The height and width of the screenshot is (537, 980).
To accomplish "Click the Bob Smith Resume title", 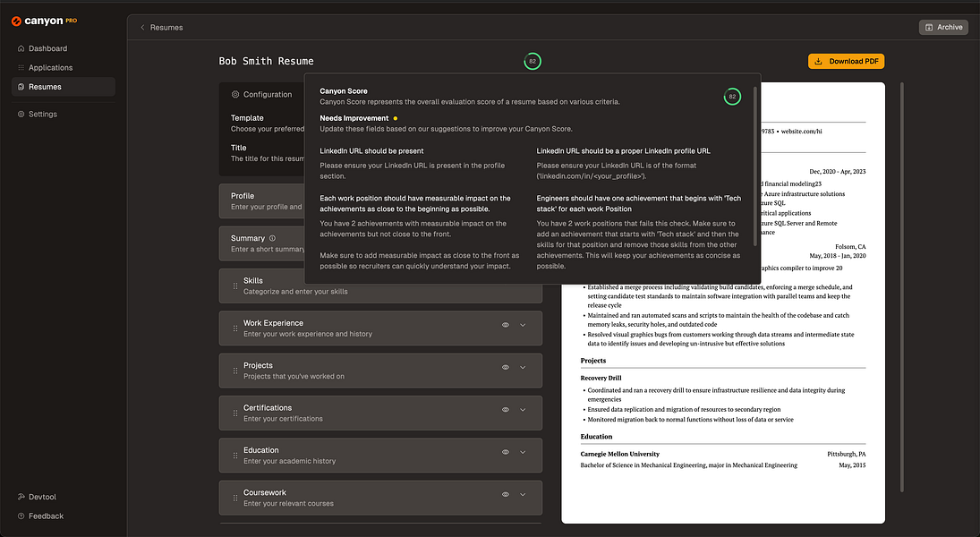I will click(x=266, y=61).
